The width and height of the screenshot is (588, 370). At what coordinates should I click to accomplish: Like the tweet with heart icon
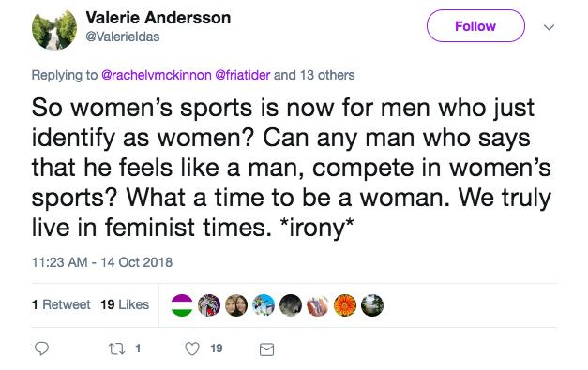click(192, 348)
